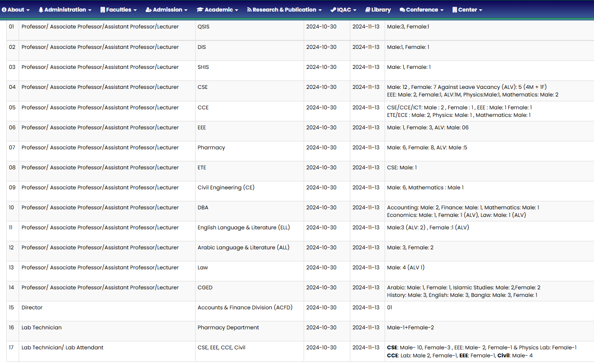Click the building icon beside Faculties
The width and height of the screenshot is (594, 364).
pyautogui.click(x=103, y=10)
